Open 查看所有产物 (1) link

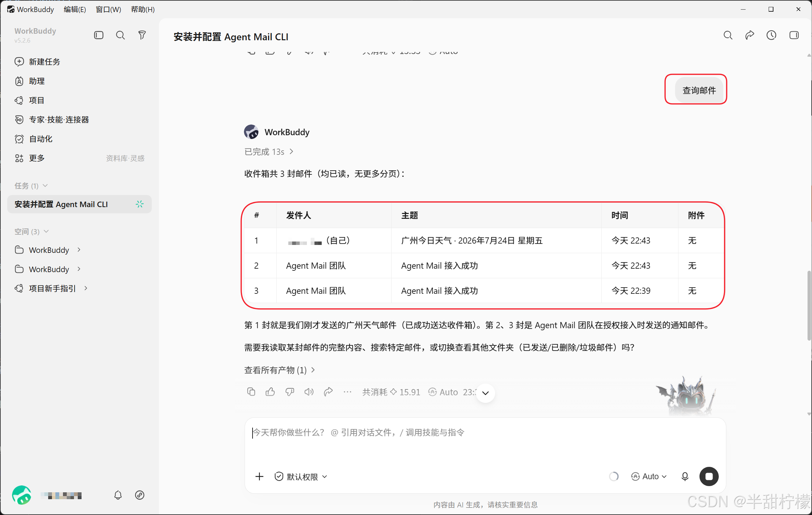tap(279, 370)
